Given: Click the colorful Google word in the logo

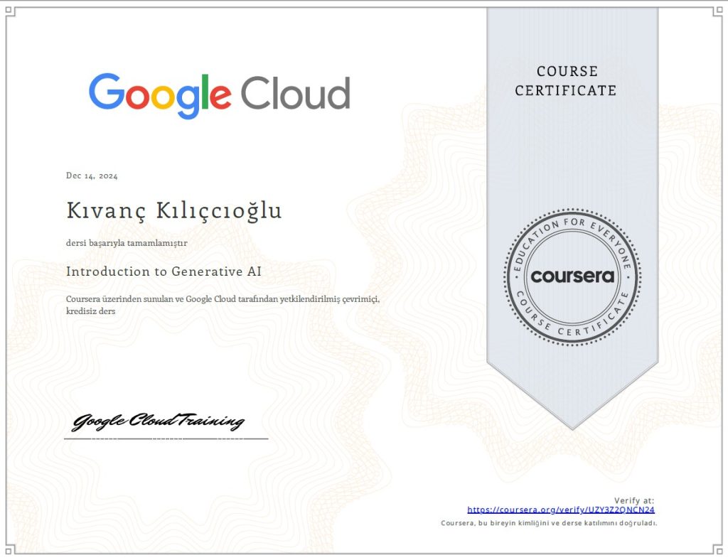Looking at the screenshot, I should tap(160, 95).
